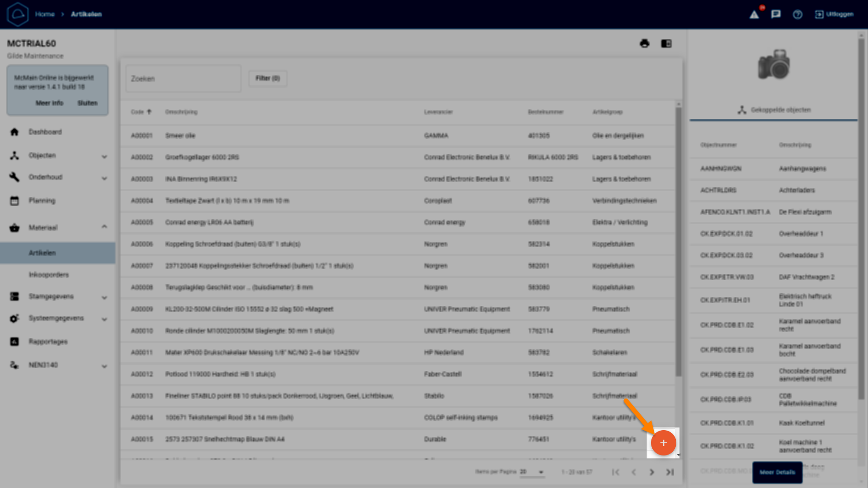This screenshot has height=488, width=868.
Task: Open the Inkooporders menu item
Action: pyautogui.click(x=49, y=275)
